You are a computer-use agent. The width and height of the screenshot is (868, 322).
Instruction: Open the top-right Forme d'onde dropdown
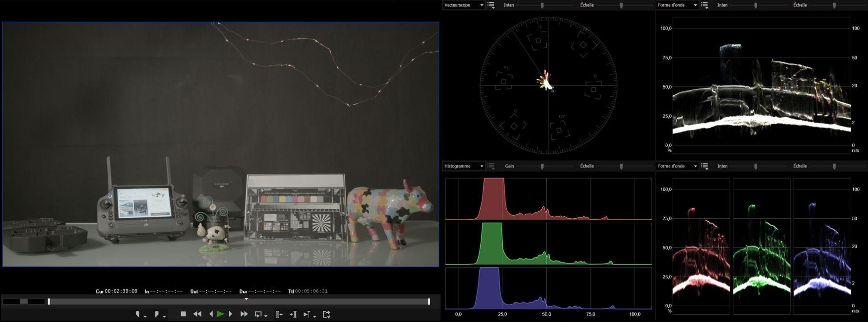[x=677, y=5]
